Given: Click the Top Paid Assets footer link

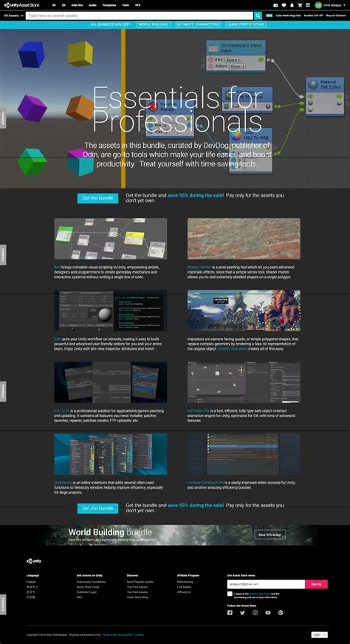Looking at the screenshot, I should point(137,592).
